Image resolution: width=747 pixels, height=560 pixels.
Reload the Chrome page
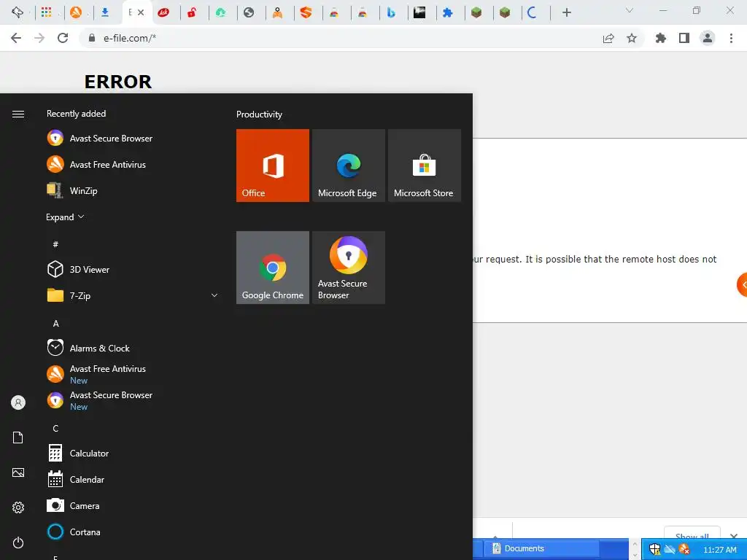pyautogui.click(x=63, y=38)
